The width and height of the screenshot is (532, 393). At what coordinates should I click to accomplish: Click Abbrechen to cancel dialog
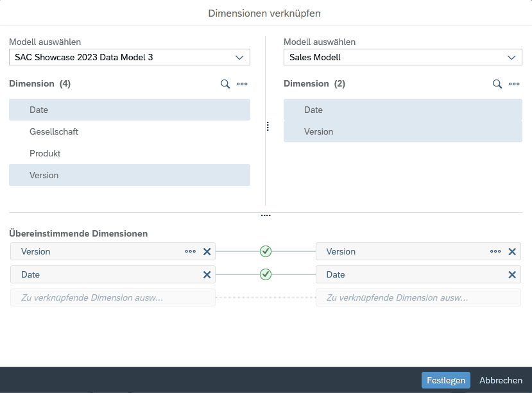tap(501, 380)
